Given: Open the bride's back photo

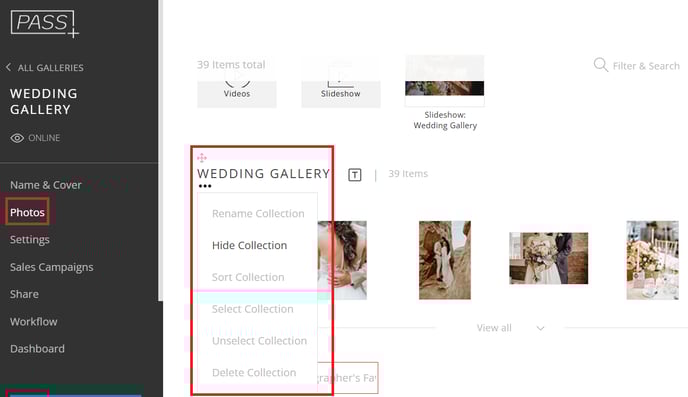Looking at the screenshot, I should [342, 260].
